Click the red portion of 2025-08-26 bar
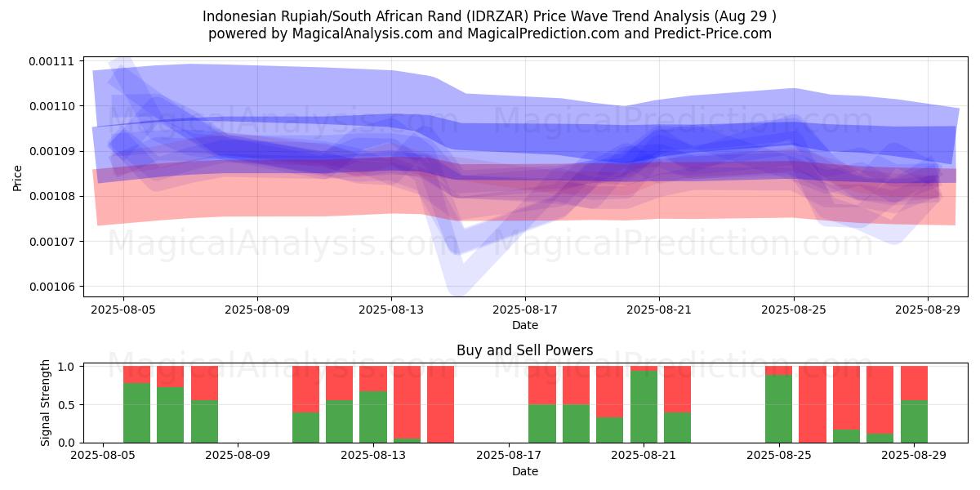The height and width of the screenshot is (490, 980). [813, 404]
